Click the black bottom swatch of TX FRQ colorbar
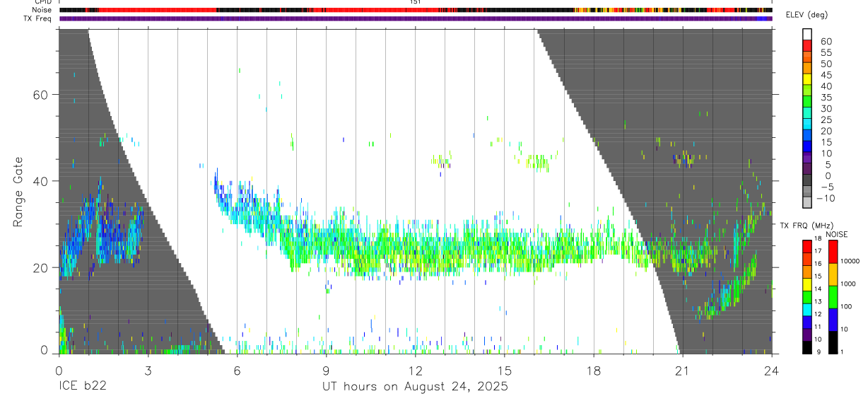The image size is (868, 401). coord(807,347)
